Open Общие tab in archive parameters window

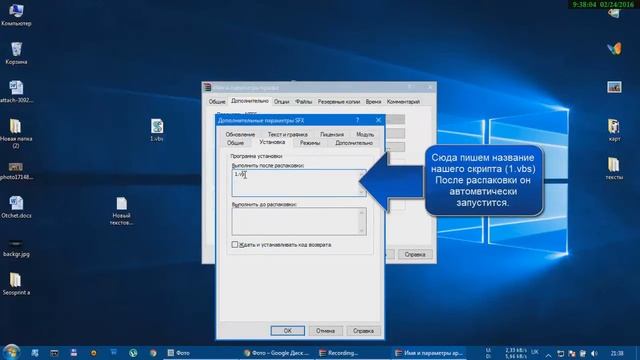click(217, 102)
